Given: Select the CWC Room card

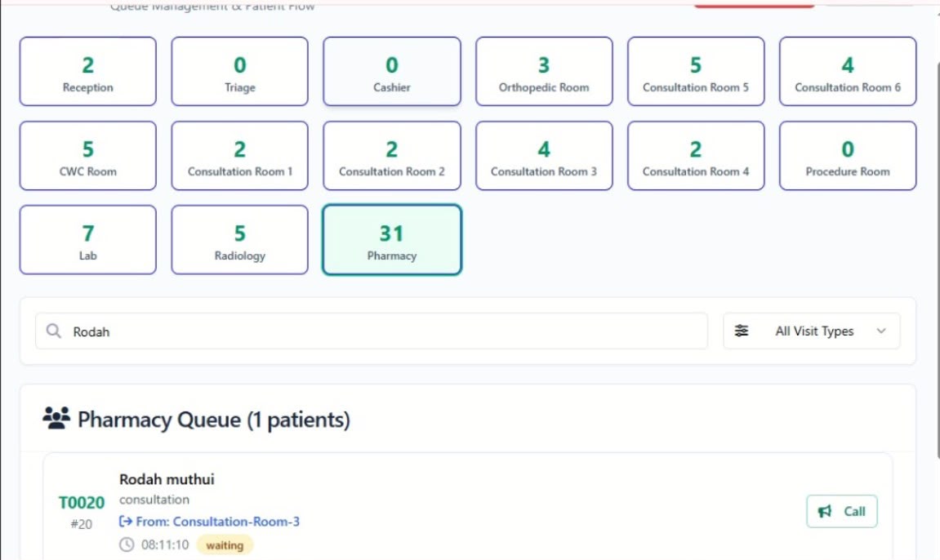Looking at the screenshot, I should pos(87,156).
